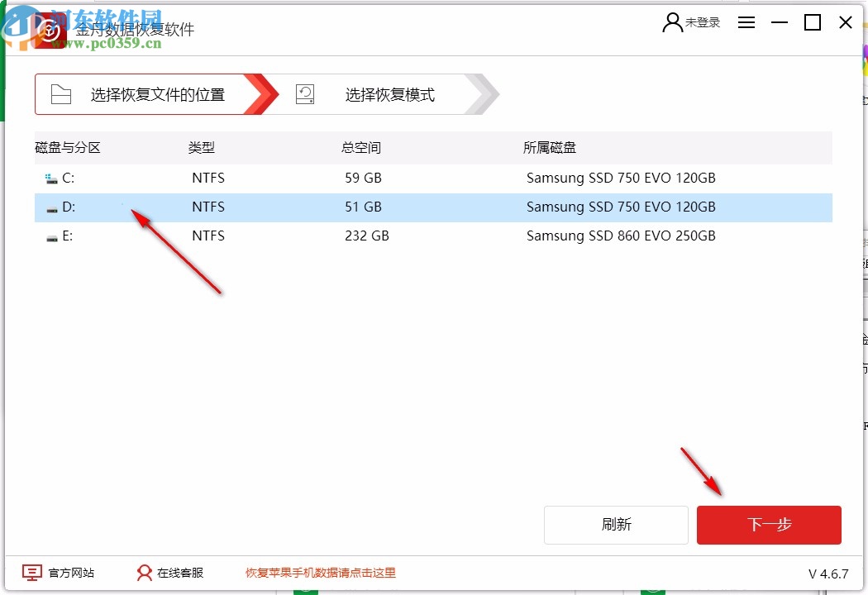Screen dimensions: 868x595
Task: Click the 在线客服 customer service icon
Action: pyautogui.click(x=145, y=572)
